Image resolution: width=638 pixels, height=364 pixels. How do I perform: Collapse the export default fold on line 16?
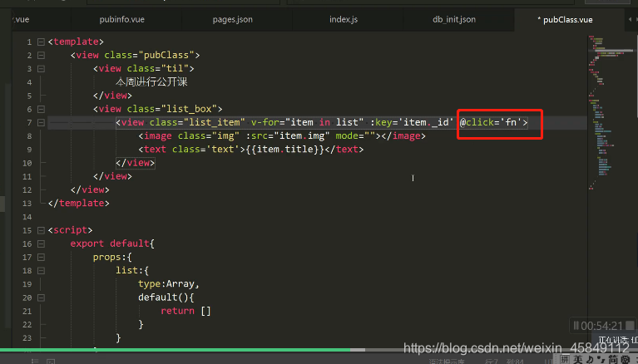coord(41,243)
